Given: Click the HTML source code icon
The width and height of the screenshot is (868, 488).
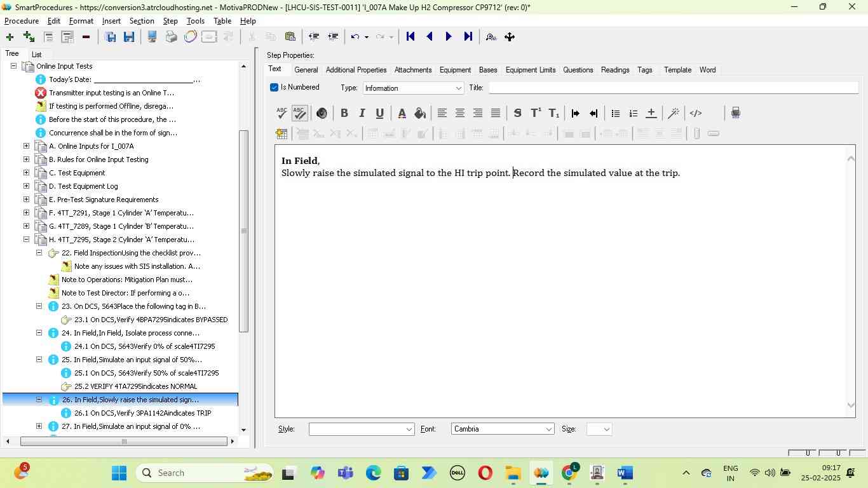Looking at the screenshot, I should coord(696,113).
